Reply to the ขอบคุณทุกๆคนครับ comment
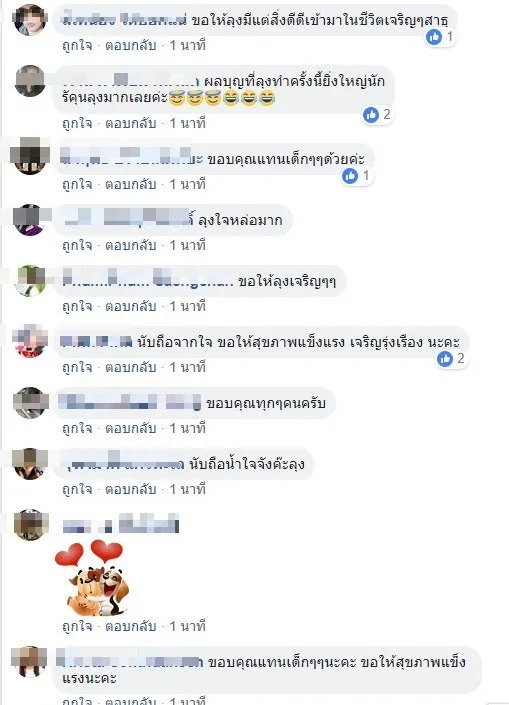Image resolution: width=509 pixels, height=705 pixels. coord(130,428)
